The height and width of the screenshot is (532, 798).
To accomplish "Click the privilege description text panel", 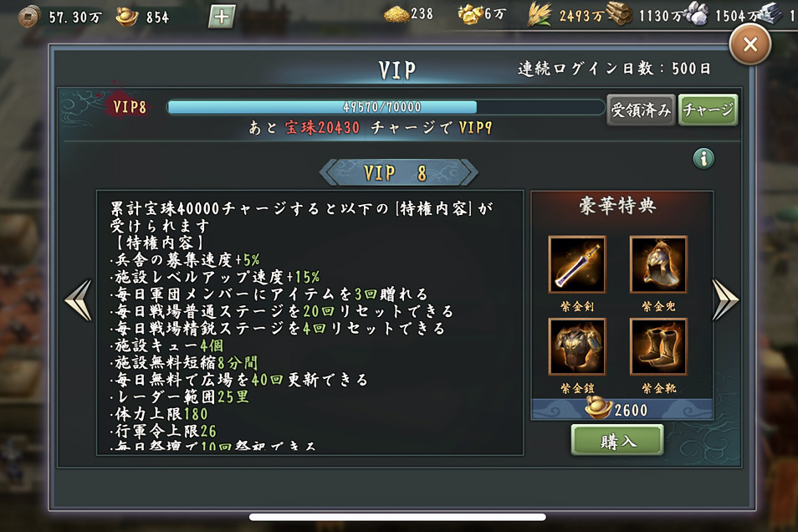I will pos(310,323).
